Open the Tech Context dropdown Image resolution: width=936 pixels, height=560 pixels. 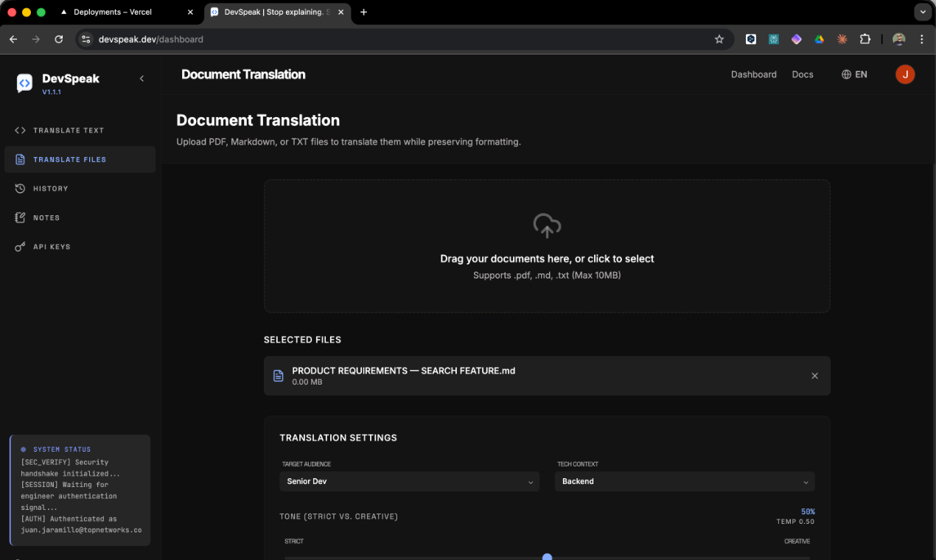coord(685,481)
